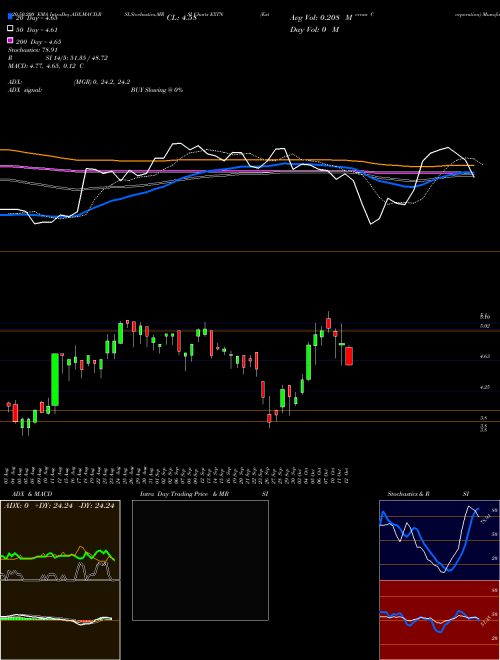Click the date axis labels under the candles
The width and height of the screenshot is (500, 660).
click(x=178, y=475)
